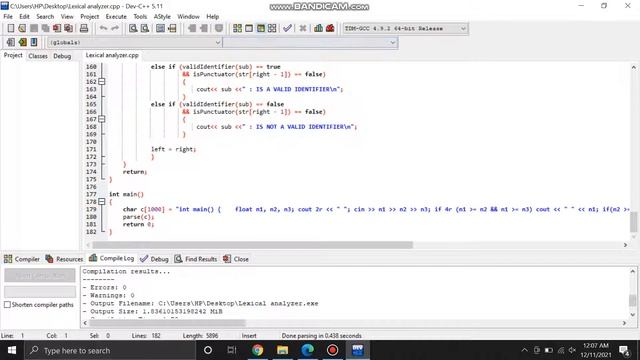Click the Stop Execution X icon
Viewport: 640px width, 360px height.
(x=302, y=28)
